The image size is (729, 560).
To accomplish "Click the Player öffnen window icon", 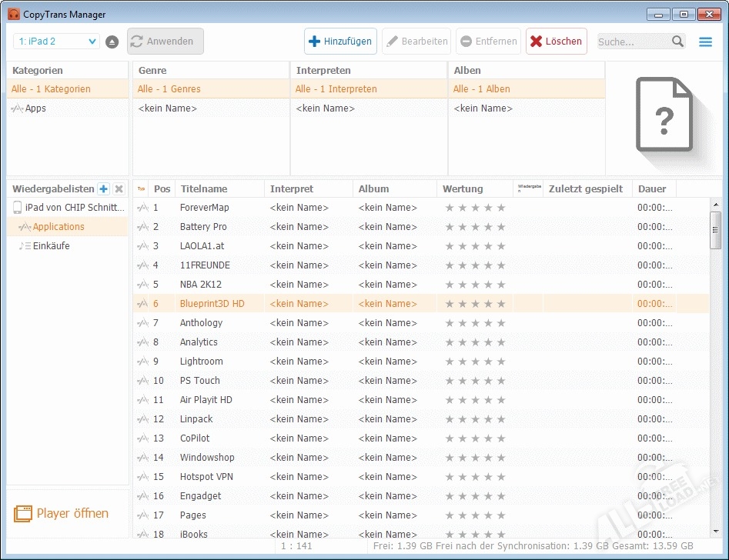I will (x=23, y=514).
